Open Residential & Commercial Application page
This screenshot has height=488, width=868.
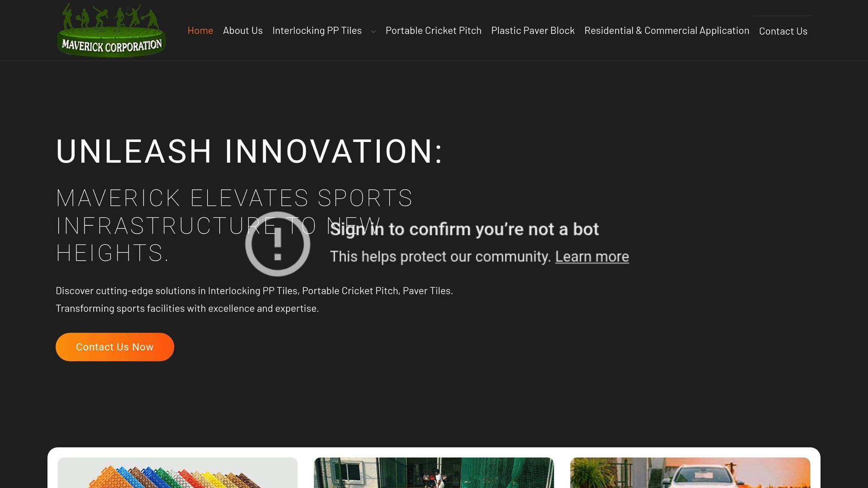[x=667, y=30]
